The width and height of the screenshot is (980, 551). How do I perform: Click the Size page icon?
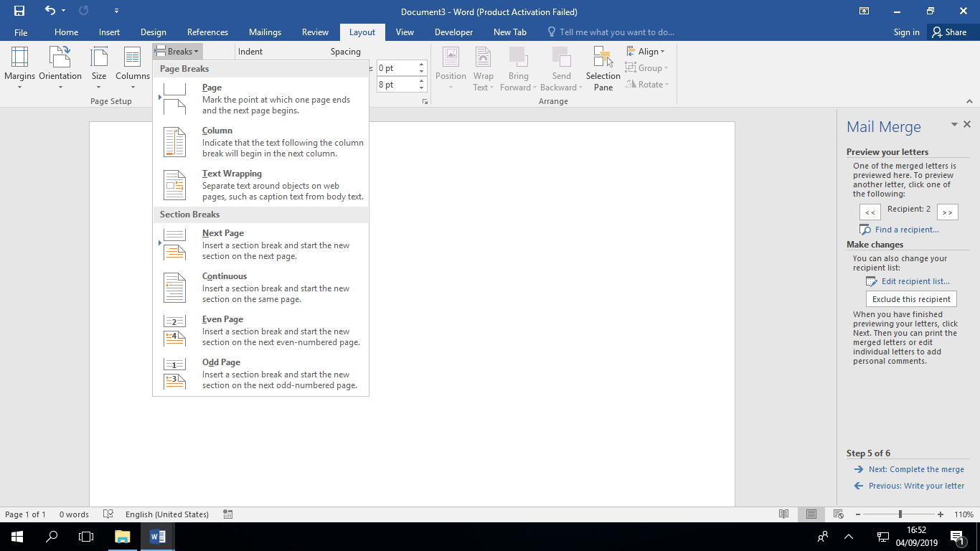click(x=99, y=59)
